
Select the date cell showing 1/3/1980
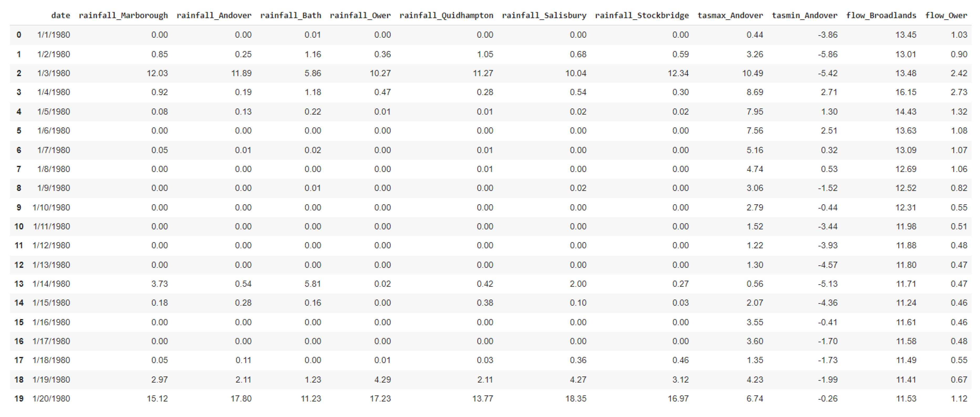click(54, 73)
